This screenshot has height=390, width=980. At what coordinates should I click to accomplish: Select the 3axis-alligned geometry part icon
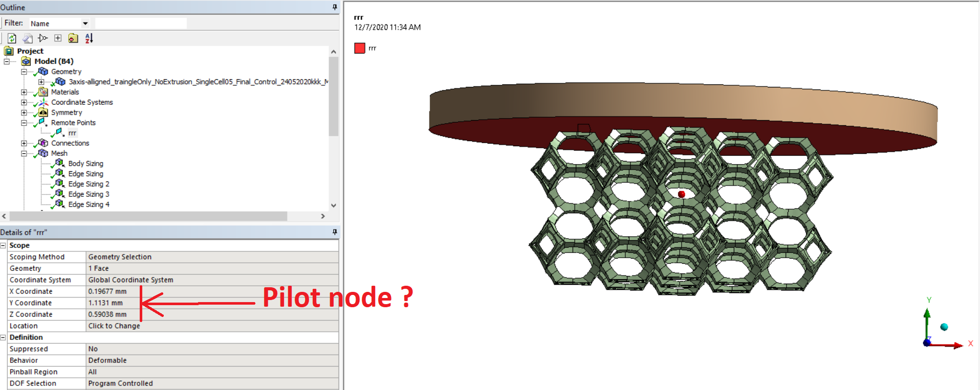point(60,82)
